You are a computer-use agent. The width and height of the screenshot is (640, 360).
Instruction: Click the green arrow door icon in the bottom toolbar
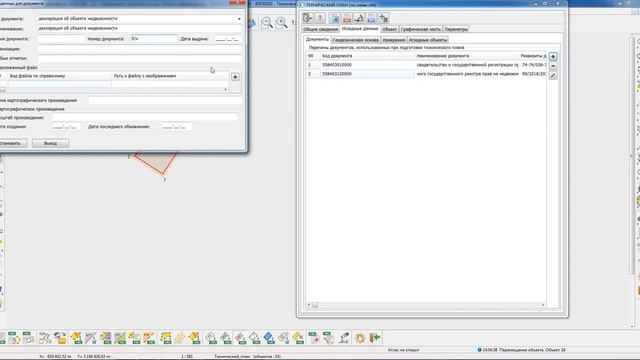[375, 338]
